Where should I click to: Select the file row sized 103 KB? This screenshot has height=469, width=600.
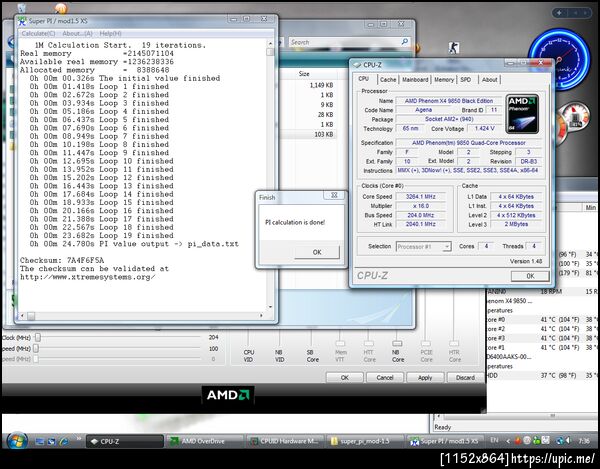click(308, 134)
